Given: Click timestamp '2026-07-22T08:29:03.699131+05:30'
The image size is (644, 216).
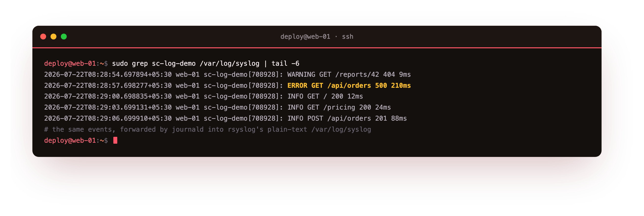Looking at the screenshot, I should coord(108,107).
